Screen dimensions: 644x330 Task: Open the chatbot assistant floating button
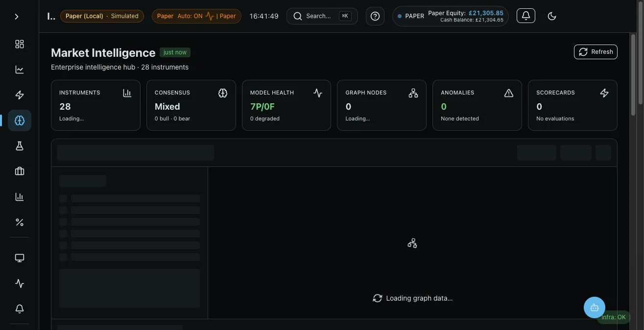[595, 307]
